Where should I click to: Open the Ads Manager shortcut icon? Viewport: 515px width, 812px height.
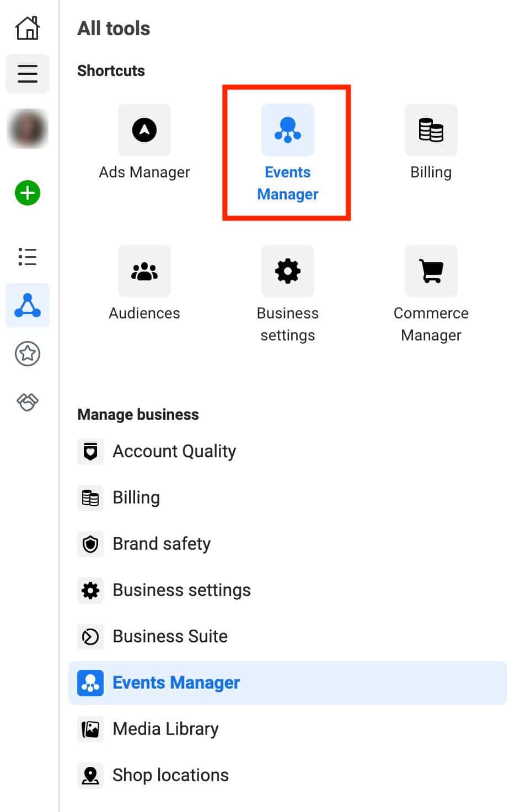coord(144,130)
